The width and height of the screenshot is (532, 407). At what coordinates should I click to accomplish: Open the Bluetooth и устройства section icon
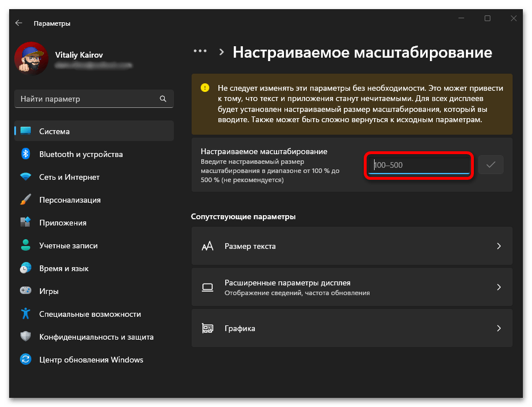[x=26, y=154]
